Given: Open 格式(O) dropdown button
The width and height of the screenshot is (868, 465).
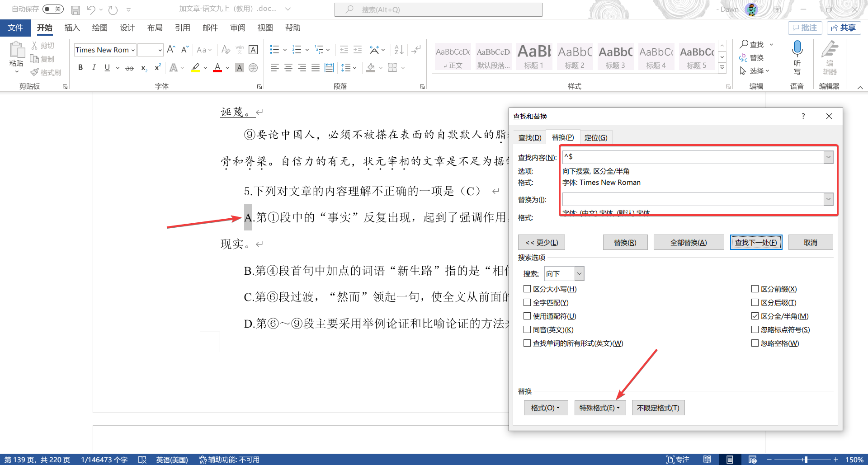Looking at the screenshot, I should coord(546,408).
